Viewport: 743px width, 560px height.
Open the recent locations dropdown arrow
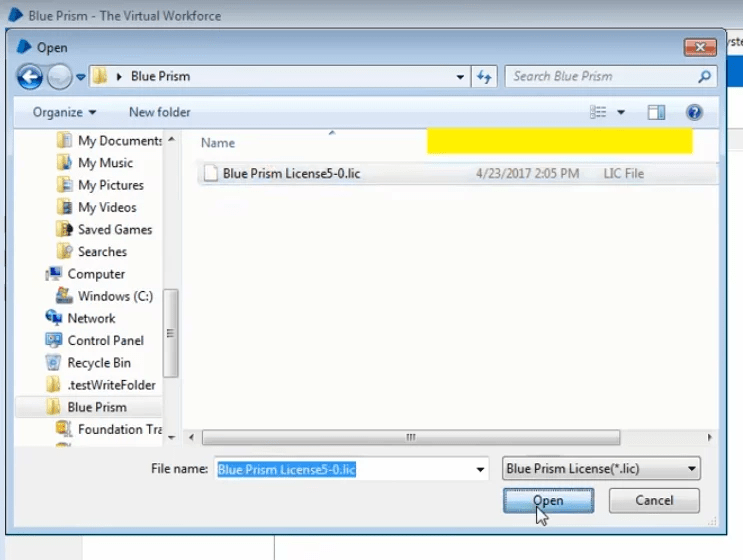tap(81, 77)
